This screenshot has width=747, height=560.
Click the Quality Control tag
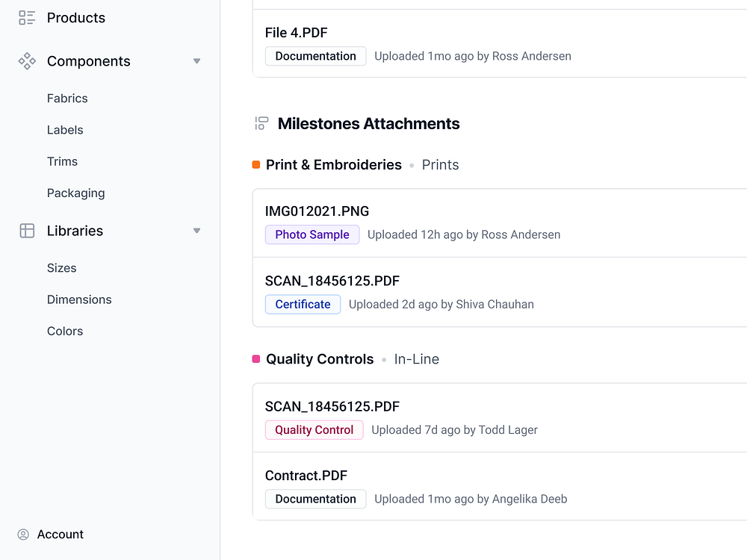tap(314, 430)
